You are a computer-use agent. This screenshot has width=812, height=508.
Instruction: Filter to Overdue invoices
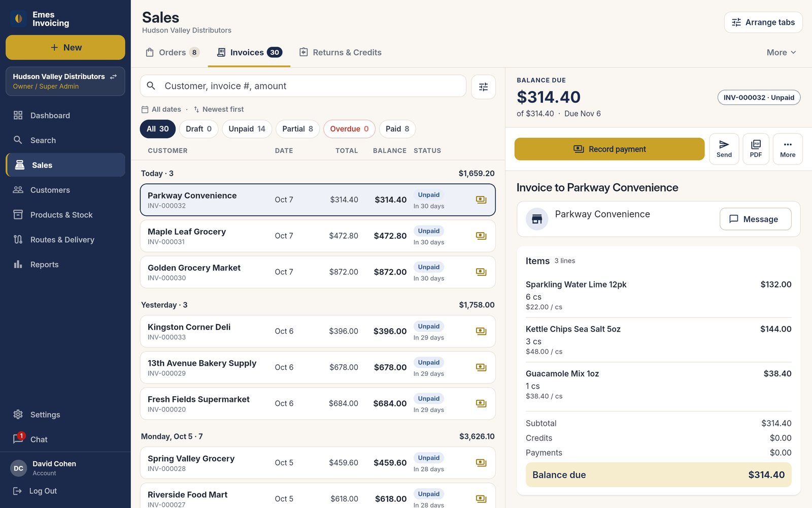349,129
